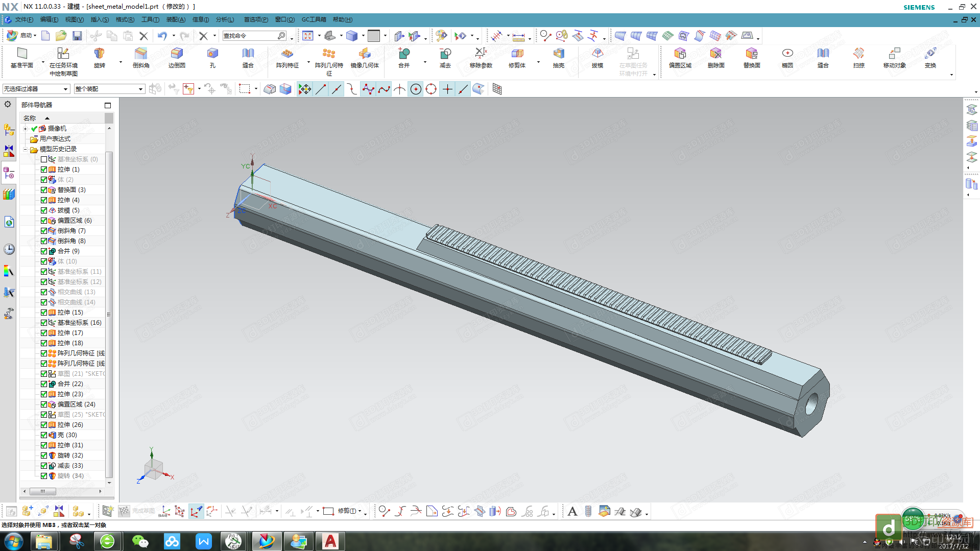The image size is (980, 551).
Task: Open WeChat from the taskbar
Action: pos(140,541)
